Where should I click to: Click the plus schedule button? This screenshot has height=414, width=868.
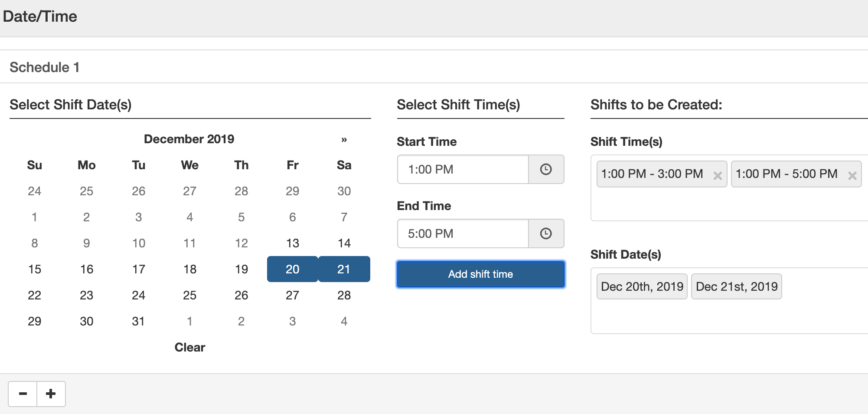pyautogui.click(x=51, y=394)
